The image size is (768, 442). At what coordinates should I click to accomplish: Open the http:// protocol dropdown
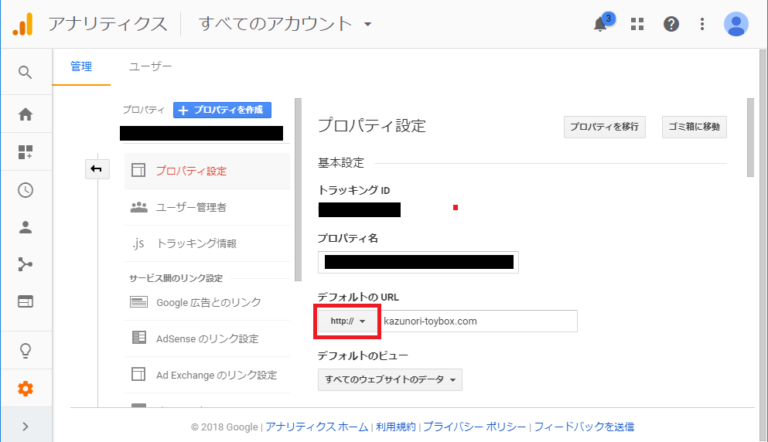[347, 321]
